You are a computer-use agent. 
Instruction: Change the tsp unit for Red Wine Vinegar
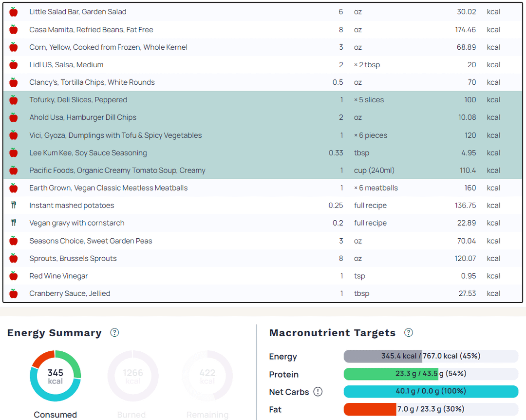point(359,276)
